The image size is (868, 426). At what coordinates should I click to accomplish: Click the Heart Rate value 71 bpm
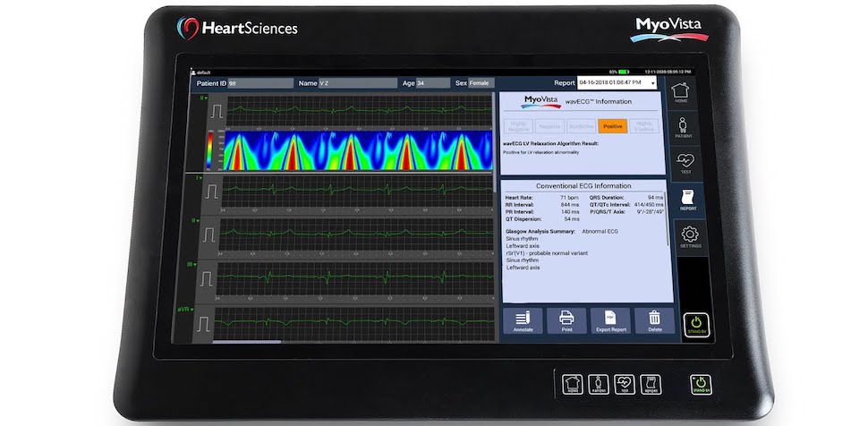pos(570,197)
